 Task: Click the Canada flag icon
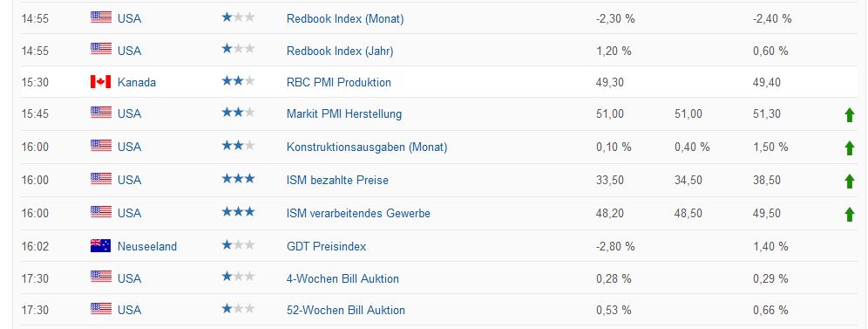pos(101,82)
